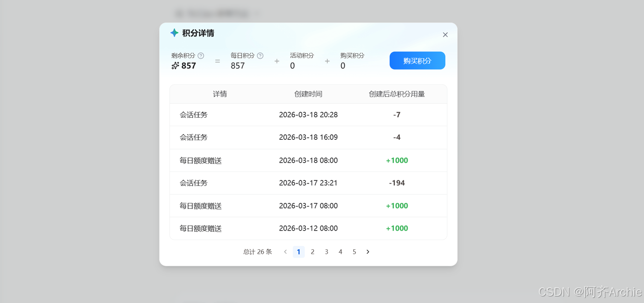Click the highlighted page 1 button
This screenshot has height=303, width=644.
pos(299,251)
